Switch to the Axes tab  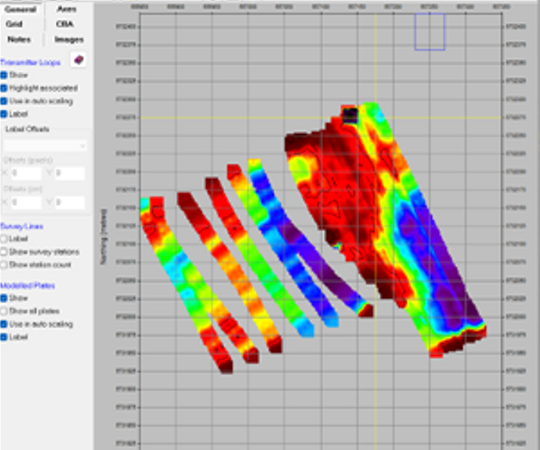66,9
